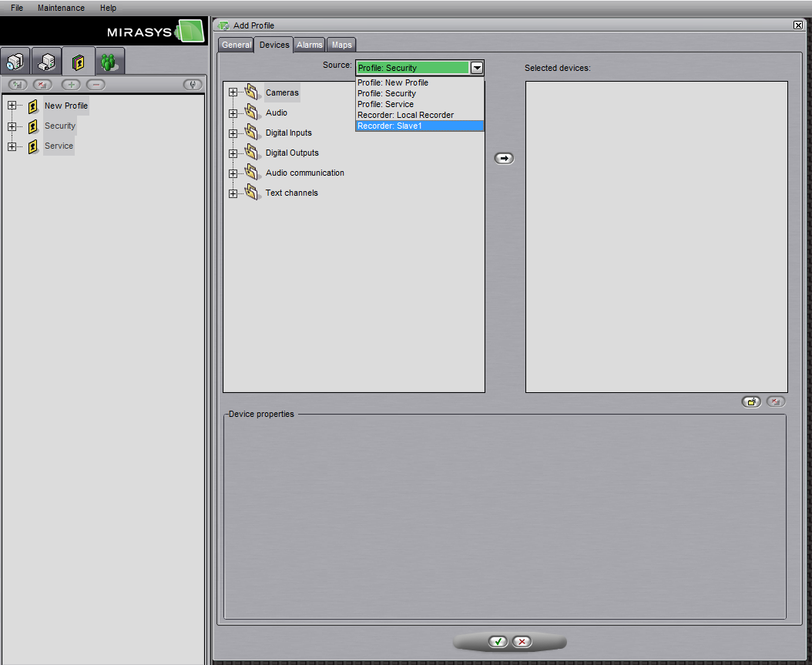The width and height of the screenshot is (812, 665).
Task: Click the wrench settings button in left toolbar
Action: [x=192, y=85]
